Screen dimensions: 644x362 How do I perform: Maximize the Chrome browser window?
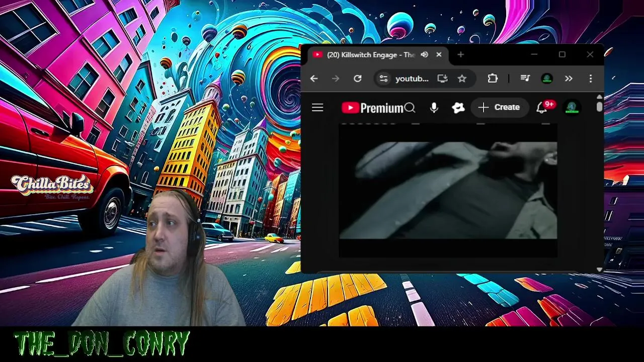coord(562,54)
